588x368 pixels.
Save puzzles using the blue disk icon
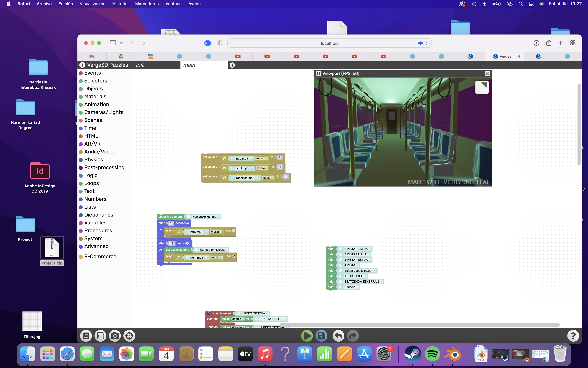click(x=321, y=336)
